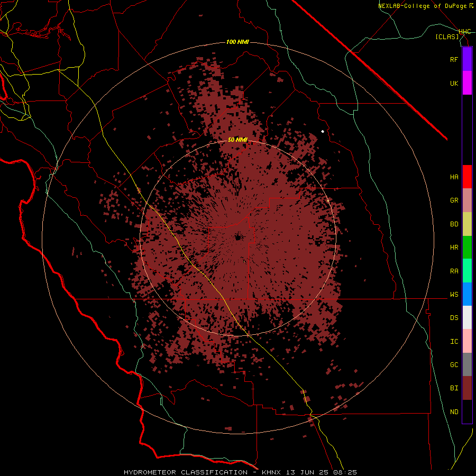
Task: Click the NEXLAB-College of DuPage credit text
Action: (426, 6)
